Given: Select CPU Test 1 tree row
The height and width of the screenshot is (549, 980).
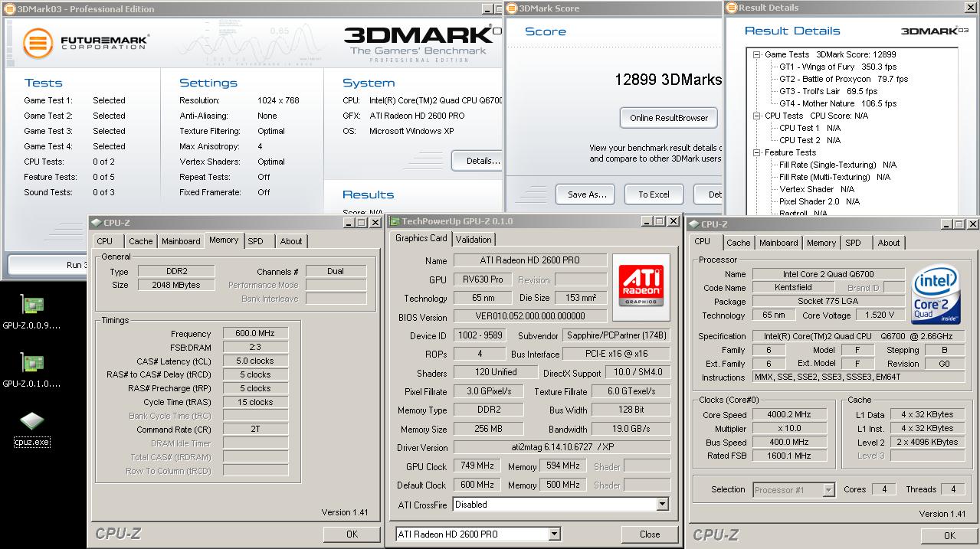Looking at the screenshot, I should pyautogui.click(x=809, y=128).
